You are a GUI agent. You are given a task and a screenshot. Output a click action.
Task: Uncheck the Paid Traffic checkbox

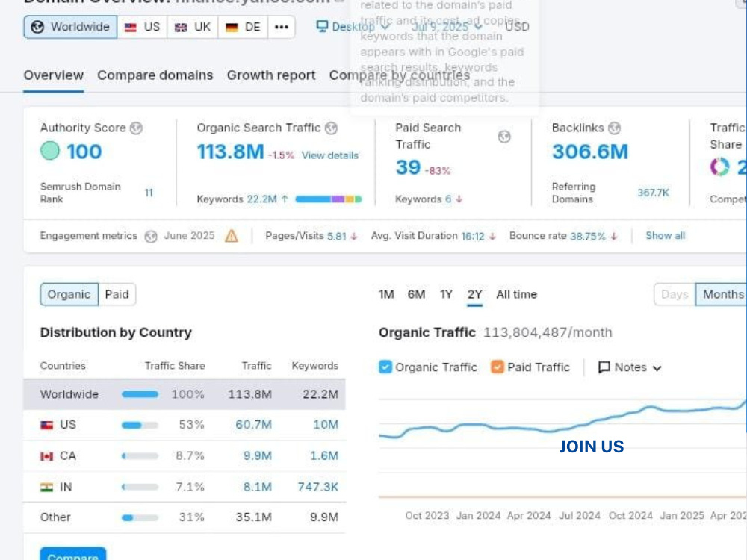point(498,367)
